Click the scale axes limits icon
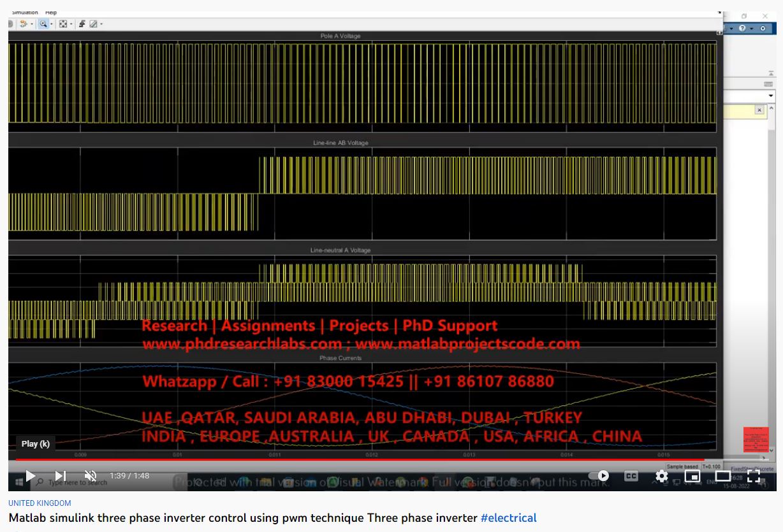 (63, 24)
